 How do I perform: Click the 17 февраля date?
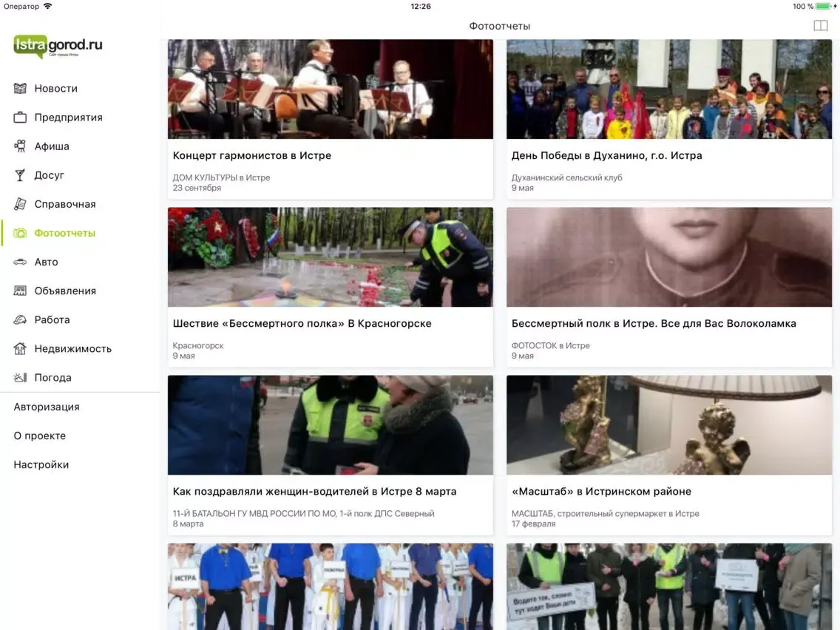coord(533,524)
